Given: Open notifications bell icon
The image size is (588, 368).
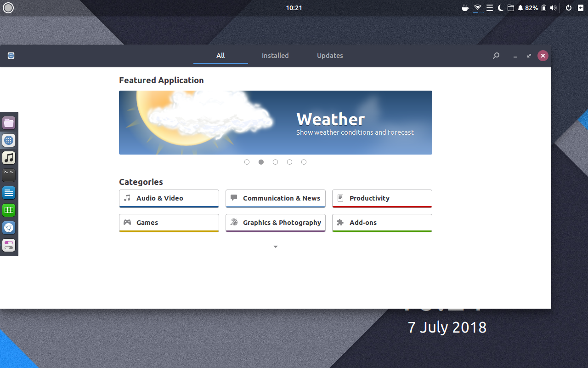Looking at the screenshot, I should pyautogui.click(x=520, y=8).
